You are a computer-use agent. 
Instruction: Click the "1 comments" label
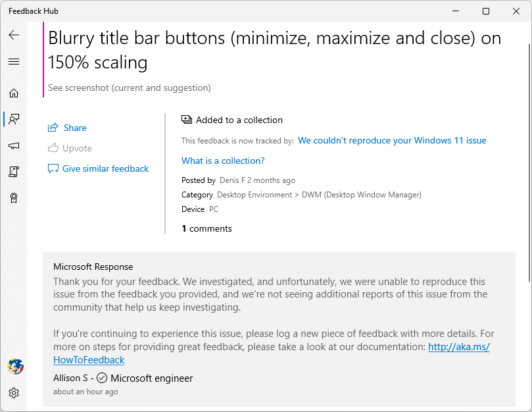(206, 228)
